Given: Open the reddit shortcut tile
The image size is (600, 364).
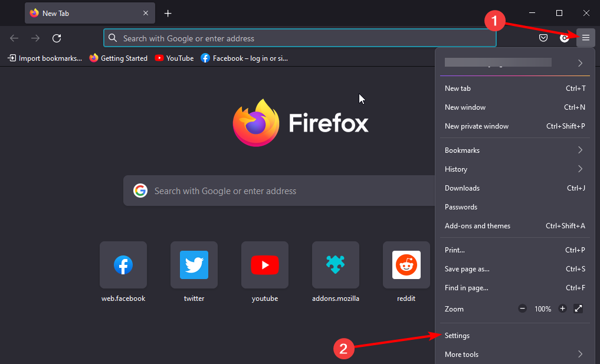Looking at the screenshot, I should pos(406,265).
